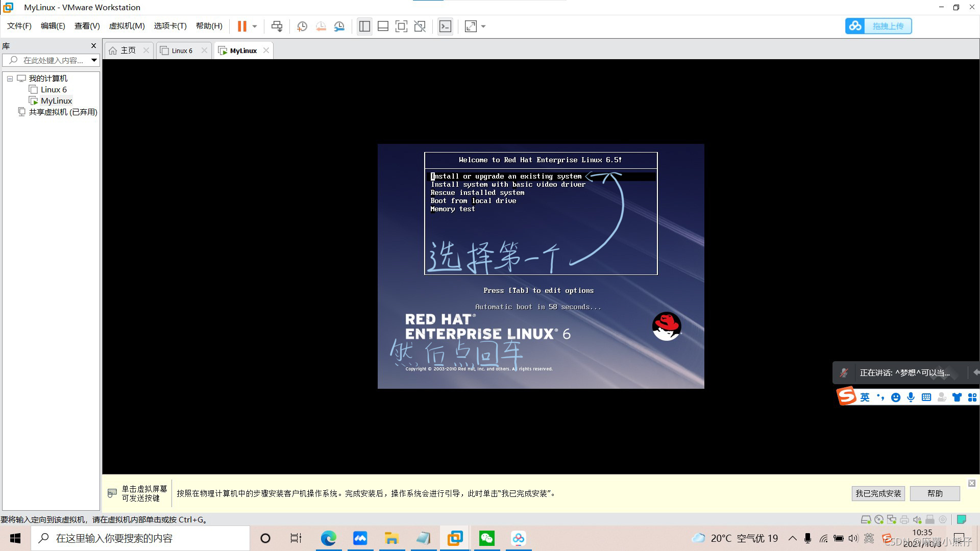Toggle the thumbnail bar view
The image size is (980, 551).
pyautogui.click(x=383, y=26)
